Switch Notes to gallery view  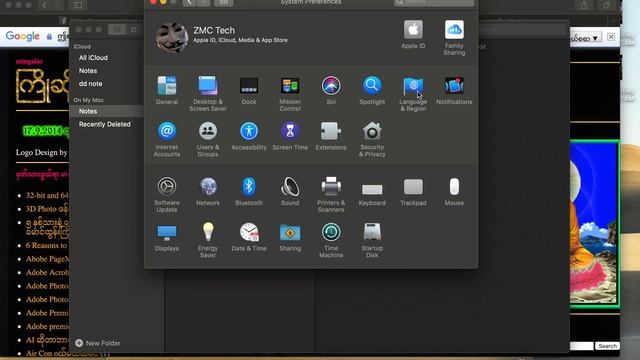(133, 29)
